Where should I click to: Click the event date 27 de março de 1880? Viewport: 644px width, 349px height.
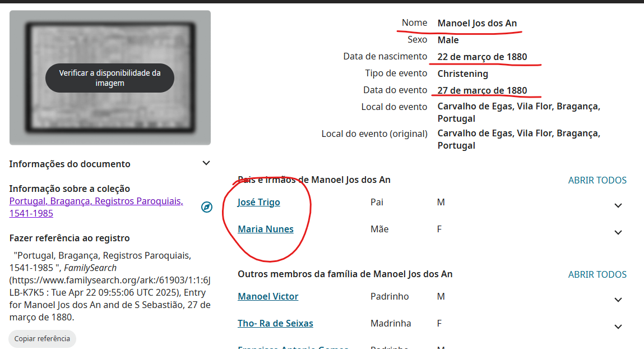pos(482,90)
